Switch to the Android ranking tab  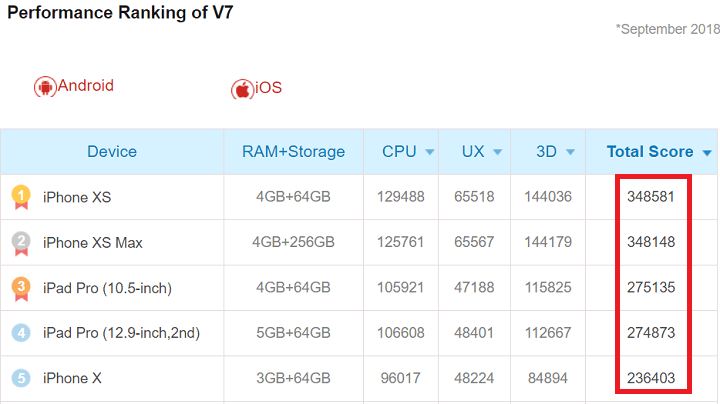(x=85, y=86)
